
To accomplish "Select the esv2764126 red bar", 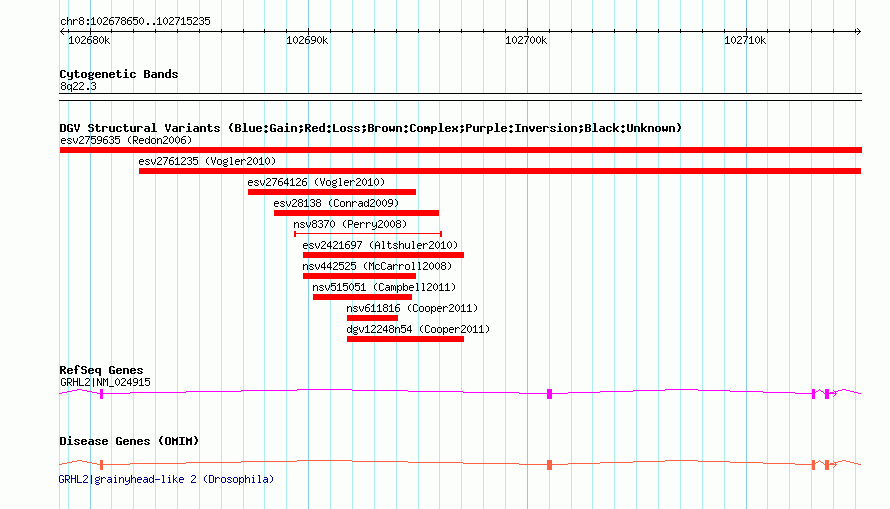I will pyautogui.click(x=331, y=192).
